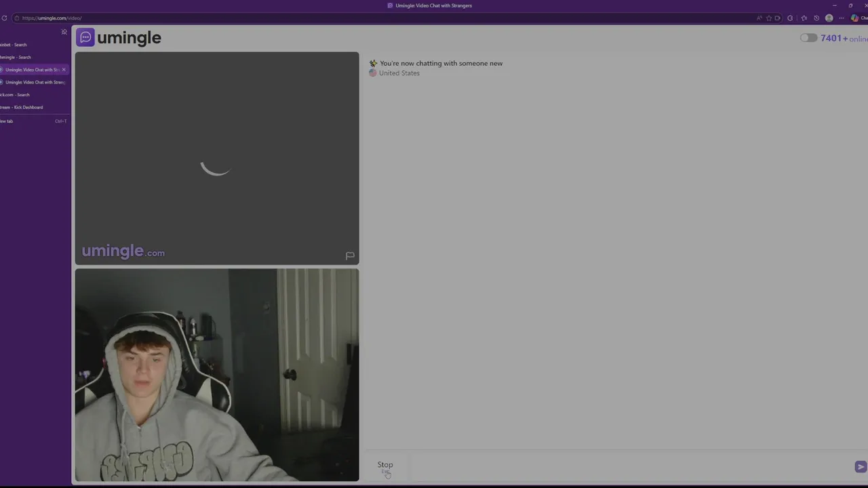Open the user profile avatar
The height and width of the screenshot is (488, 868).
point(829,18)
